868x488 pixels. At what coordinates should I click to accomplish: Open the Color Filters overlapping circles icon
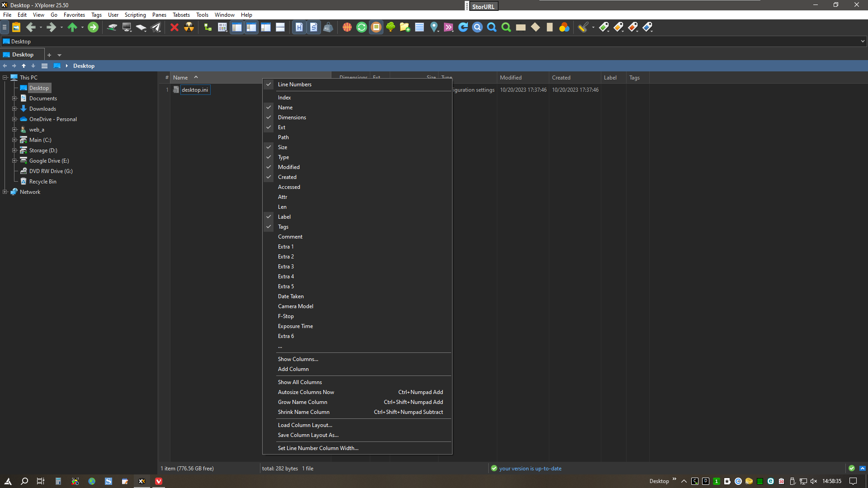[564, 28]
